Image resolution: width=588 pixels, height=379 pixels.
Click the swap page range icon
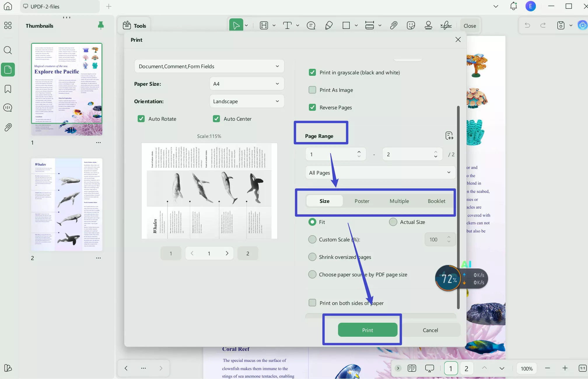point(449,136)
